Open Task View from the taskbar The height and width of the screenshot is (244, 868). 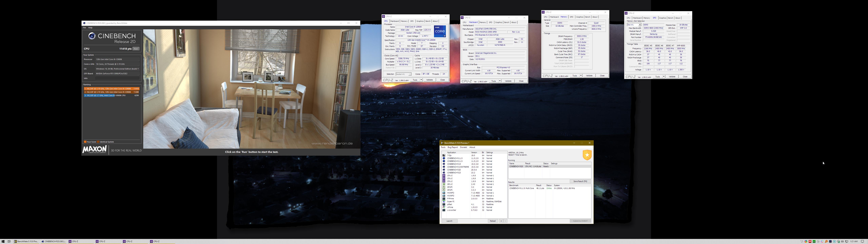(x=9, y=241)
